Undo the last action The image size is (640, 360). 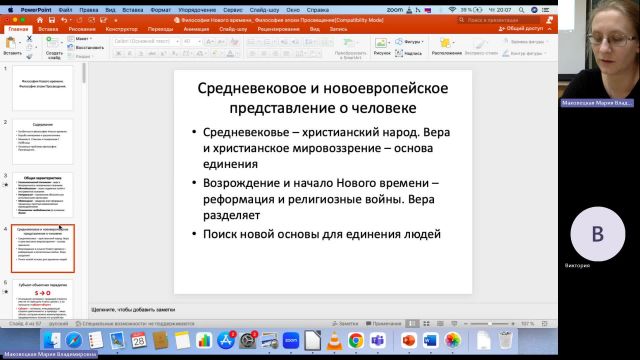coord(64,20)
